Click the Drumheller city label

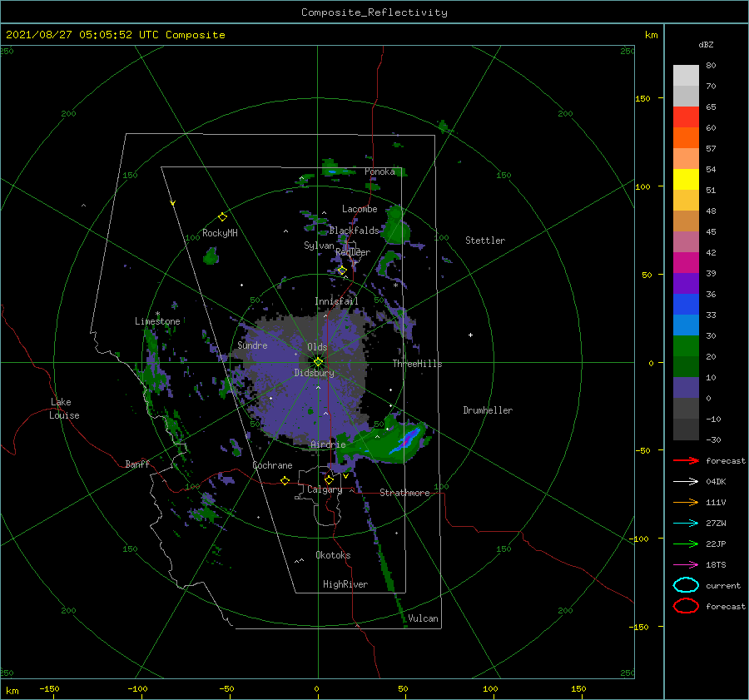point(488,410)
